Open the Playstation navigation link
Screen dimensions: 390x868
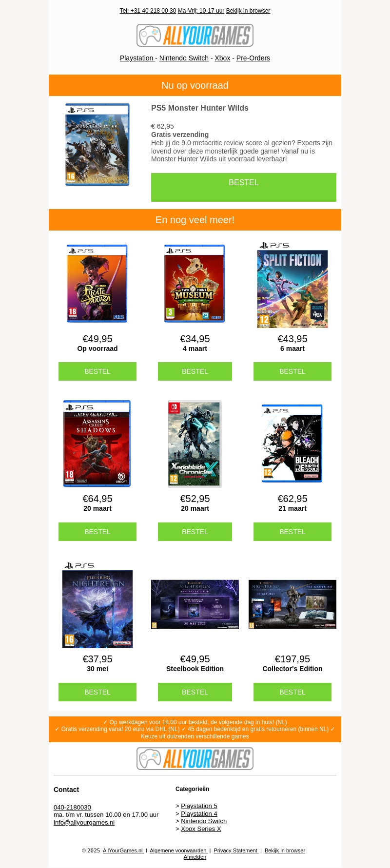(x=137, y=58)
